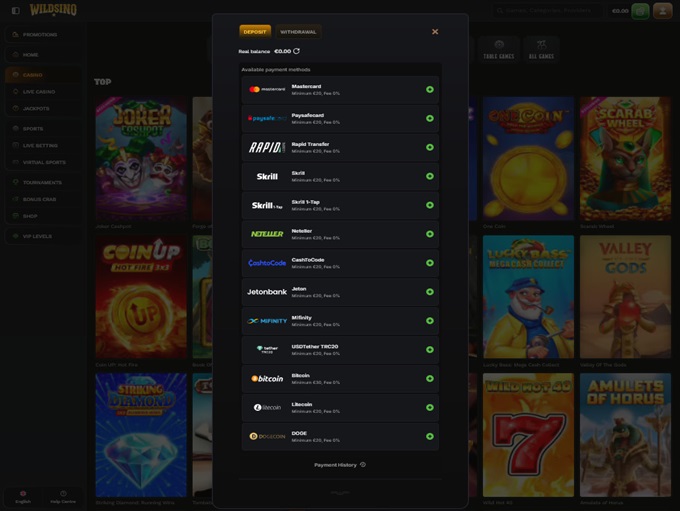Select the Paysafecard logo

pos(267,119)
